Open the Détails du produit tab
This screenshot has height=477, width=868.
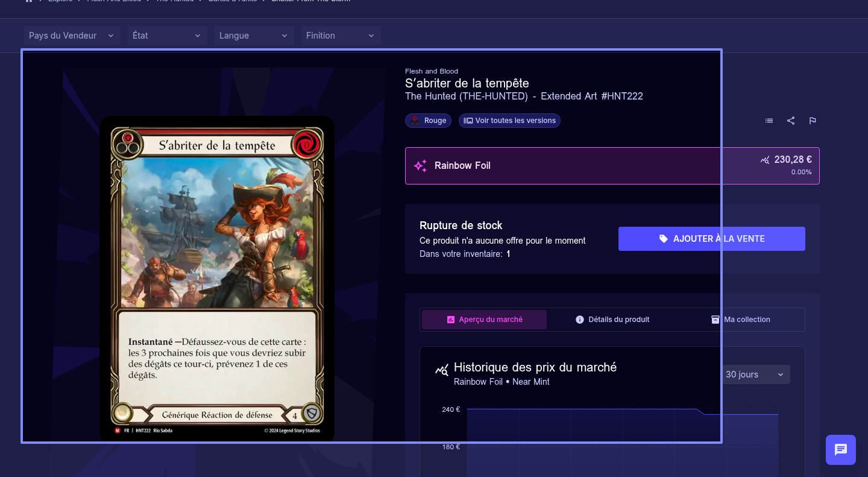click(612, 320)
